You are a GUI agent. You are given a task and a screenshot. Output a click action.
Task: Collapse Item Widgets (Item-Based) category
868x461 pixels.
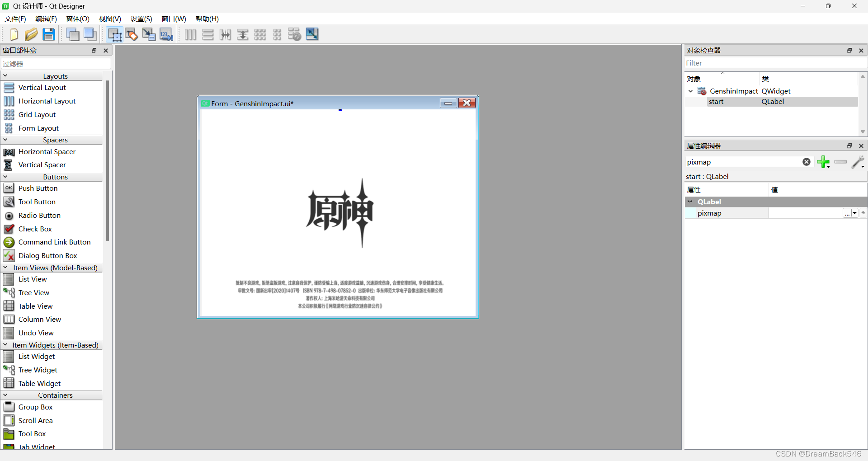tap(5, 345)
